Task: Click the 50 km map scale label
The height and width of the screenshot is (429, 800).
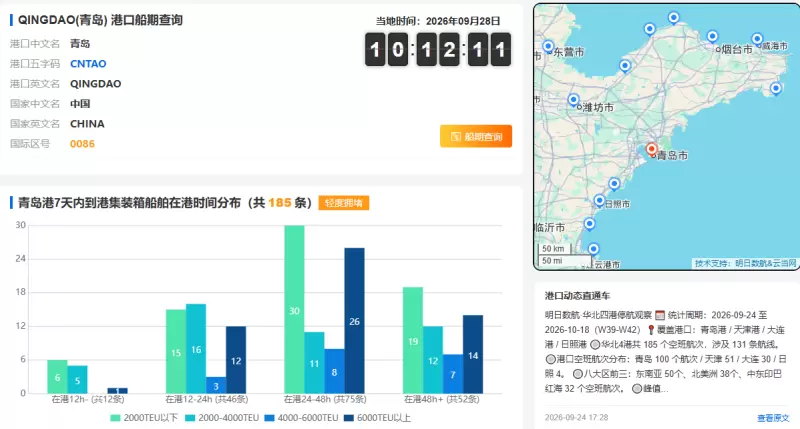Action: pos(553,249)
